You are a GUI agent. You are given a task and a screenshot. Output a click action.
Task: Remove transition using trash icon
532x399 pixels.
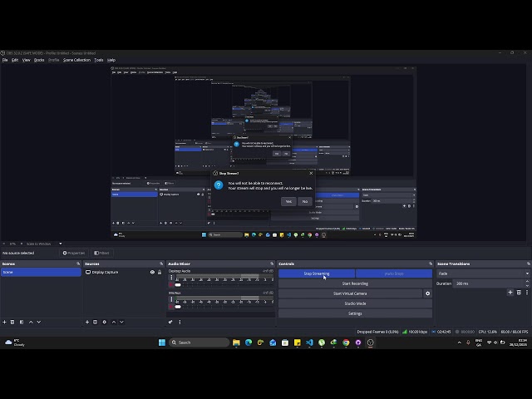point(519,293)
